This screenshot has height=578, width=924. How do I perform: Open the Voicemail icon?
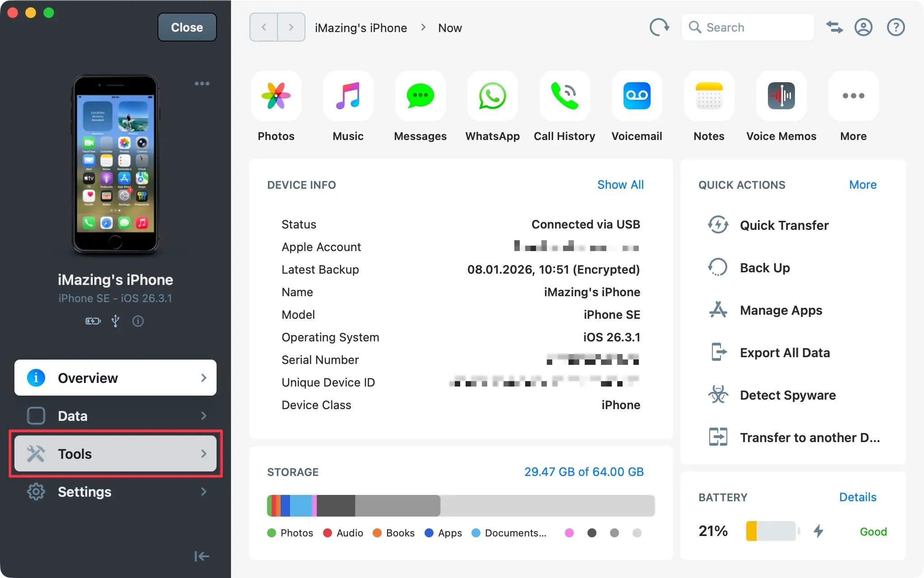[x=637, y=96]
